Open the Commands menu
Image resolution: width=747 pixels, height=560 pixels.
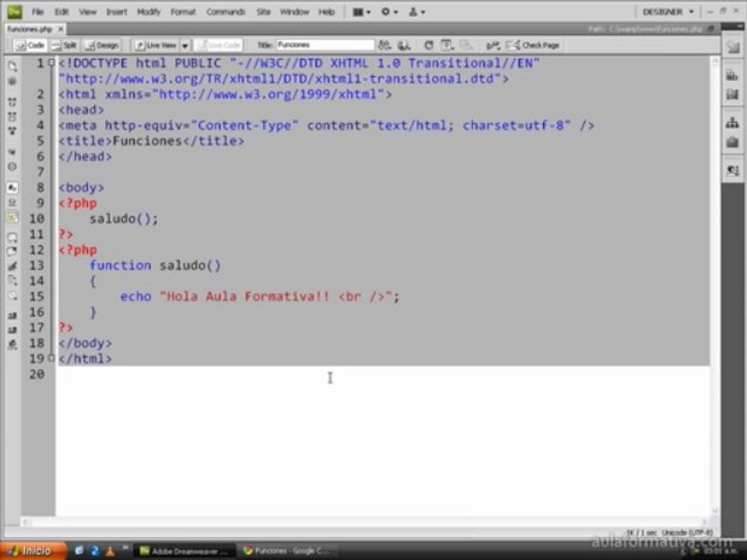[x=226, y=12]
